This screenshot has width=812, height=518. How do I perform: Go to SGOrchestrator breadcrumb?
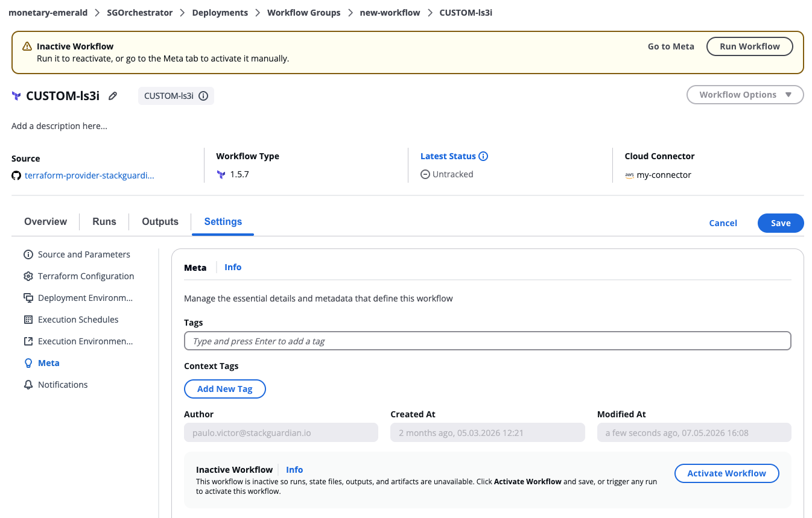[x=140, y=13]
